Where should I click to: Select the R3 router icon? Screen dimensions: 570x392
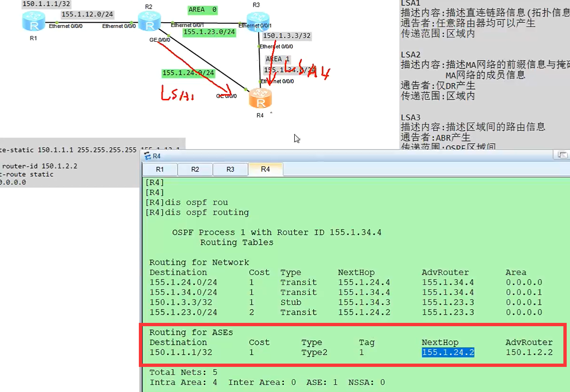[258, 21]
